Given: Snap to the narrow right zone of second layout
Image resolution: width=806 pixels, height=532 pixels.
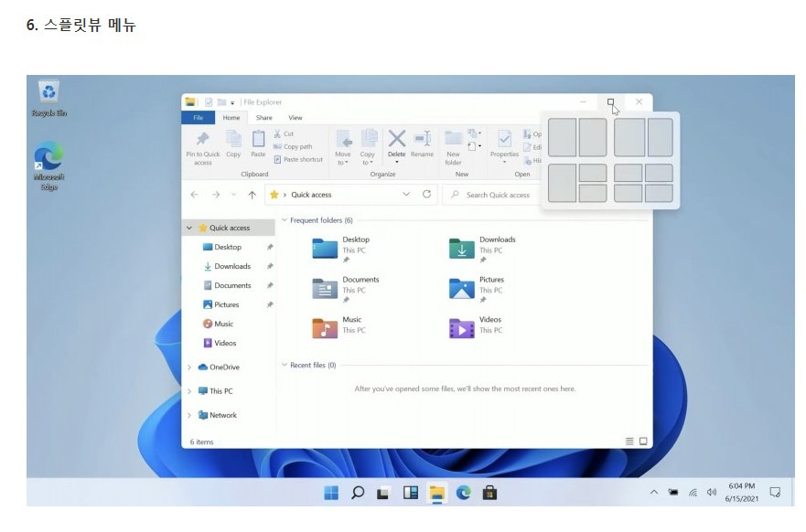Looking at the screenshot, I should tap(660, 138).
